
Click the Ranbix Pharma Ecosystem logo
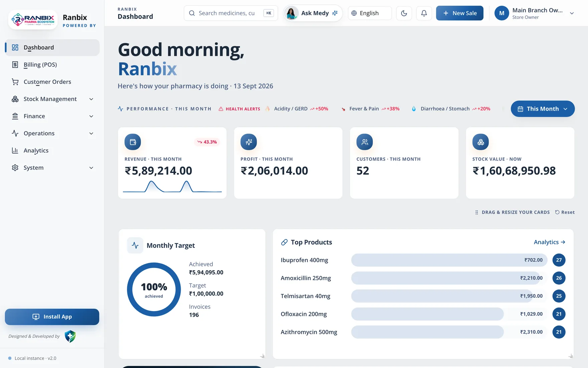click(x=33, y=20)
